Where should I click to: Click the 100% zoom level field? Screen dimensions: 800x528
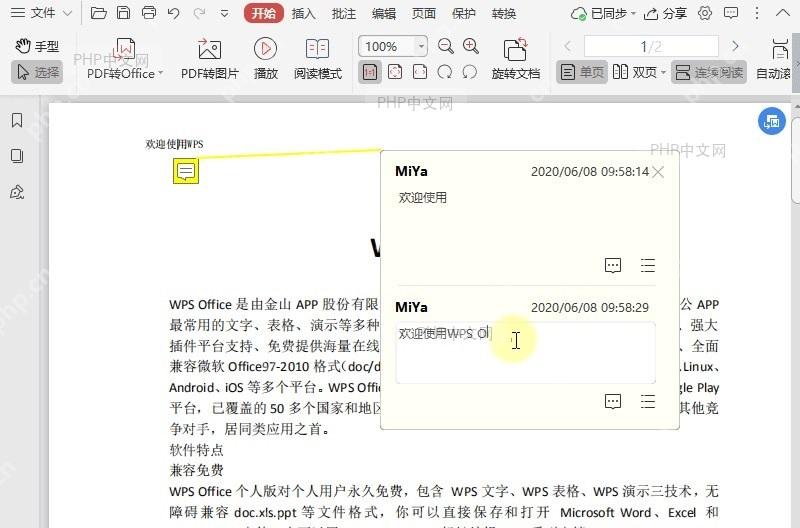coord(387,46)
